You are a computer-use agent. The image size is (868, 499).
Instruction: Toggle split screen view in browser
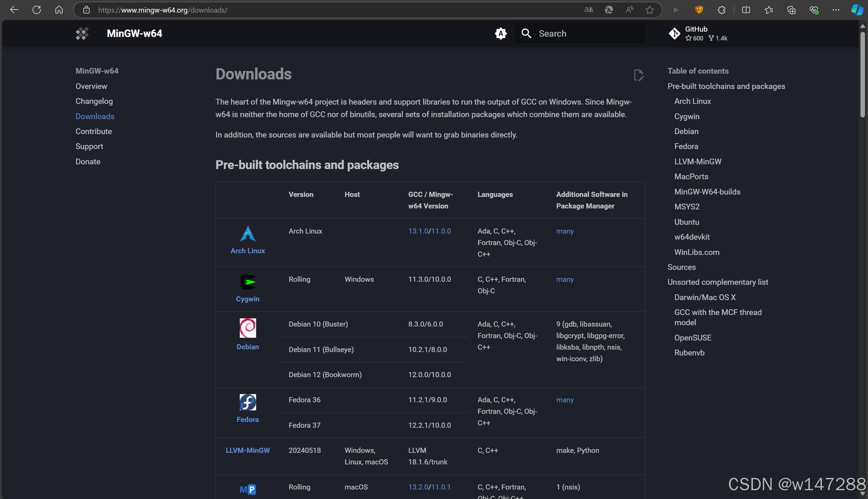point(746,10)
